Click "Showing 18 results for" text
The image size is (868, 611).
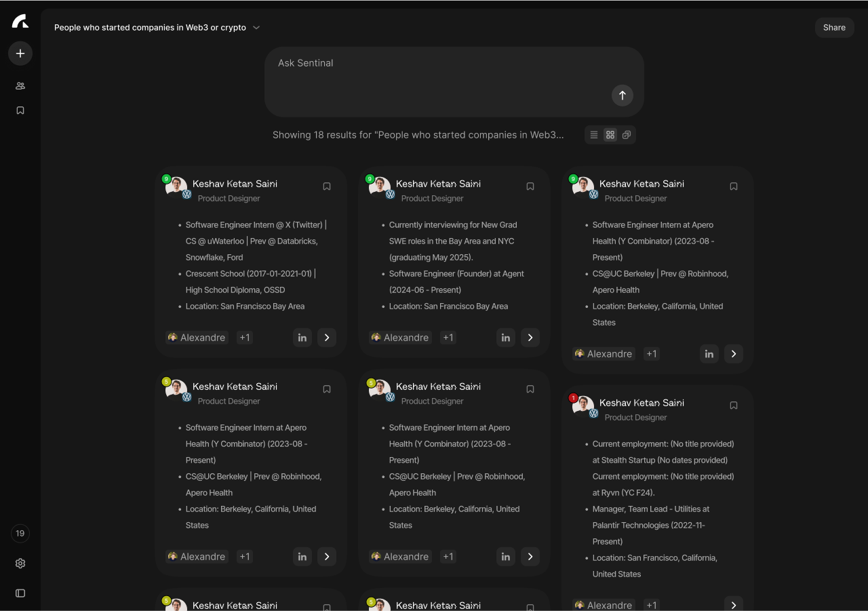[x=322, y=135]
